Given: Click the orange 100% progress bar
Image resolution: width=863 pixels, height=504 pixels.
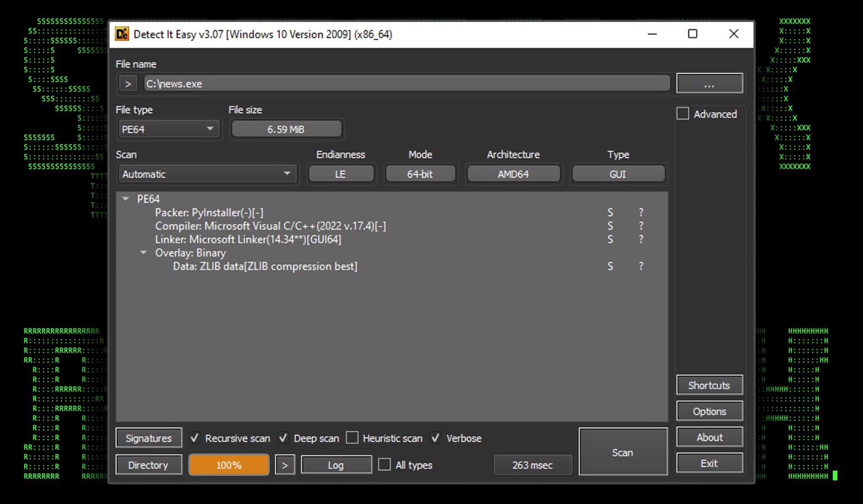Looking at the screenshot, I should point(229,465).
